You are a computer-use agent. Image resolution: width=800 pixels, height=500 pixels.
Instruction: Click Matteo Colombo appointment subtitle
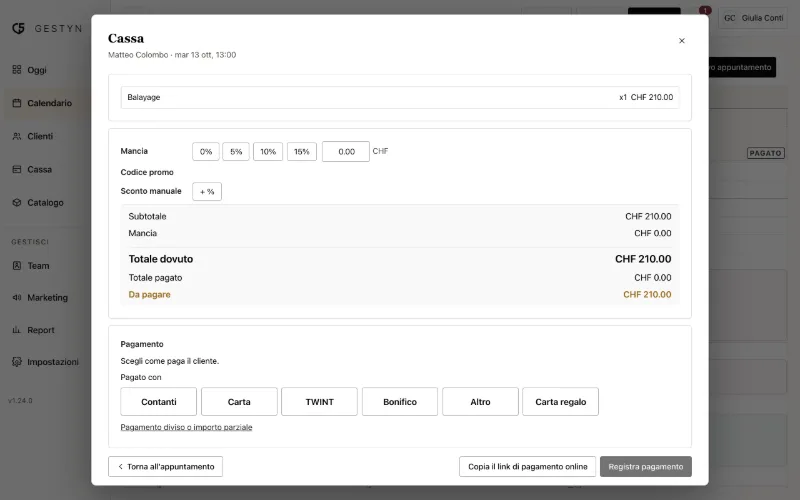coord(172,55)
